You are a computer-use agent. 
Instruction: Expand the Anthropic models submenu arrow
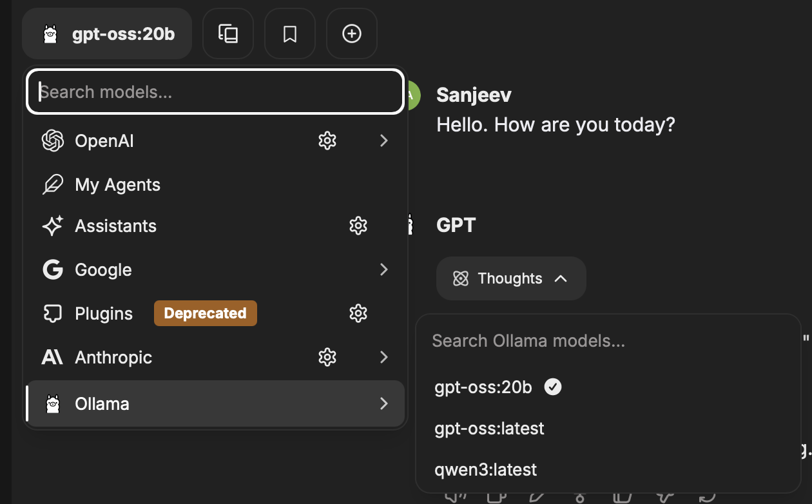[384, 357]
